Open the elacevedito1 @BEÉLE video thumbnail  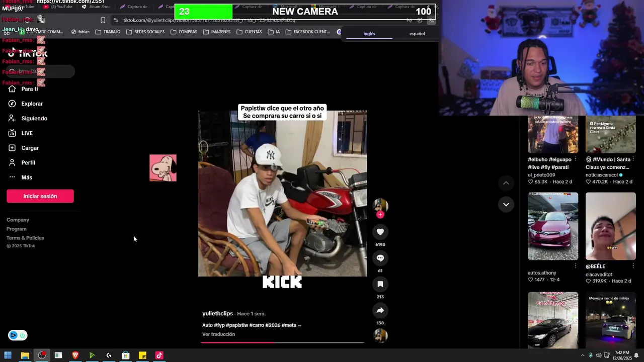tap(611, 226)
